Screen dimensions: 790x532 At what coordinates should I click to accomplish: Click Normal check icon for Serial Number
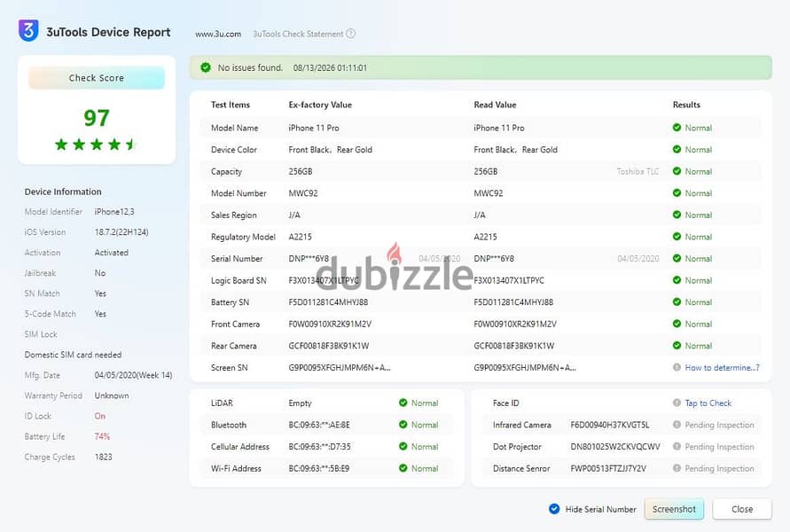pos(677,258)
